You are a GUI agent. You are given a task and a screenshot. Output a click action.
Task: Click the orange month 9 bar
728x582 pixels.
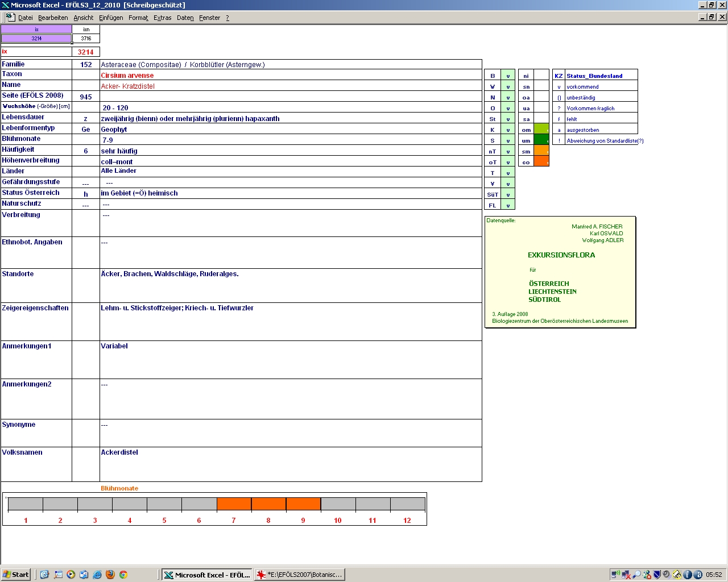(303, 504)
